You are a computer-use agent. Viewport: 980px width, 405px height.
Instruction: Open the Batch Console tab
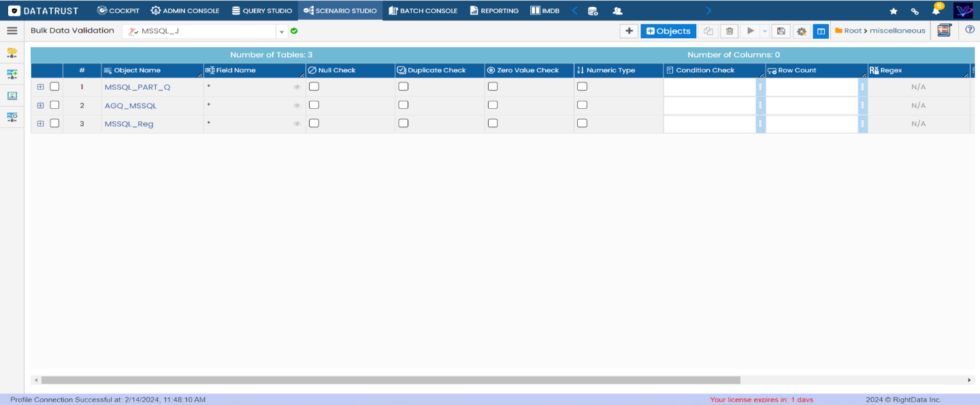point(422,11)
